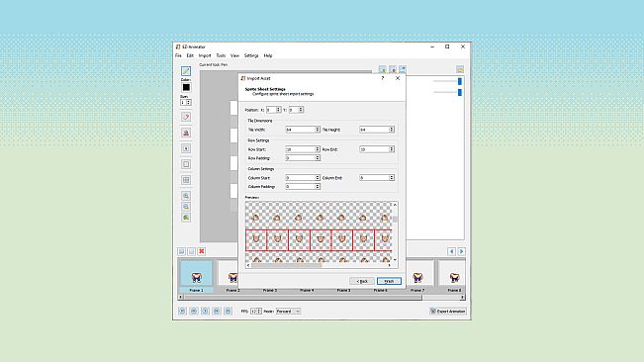Click the frame button just left of red X
644x362 pixels.
pos(191,251)
